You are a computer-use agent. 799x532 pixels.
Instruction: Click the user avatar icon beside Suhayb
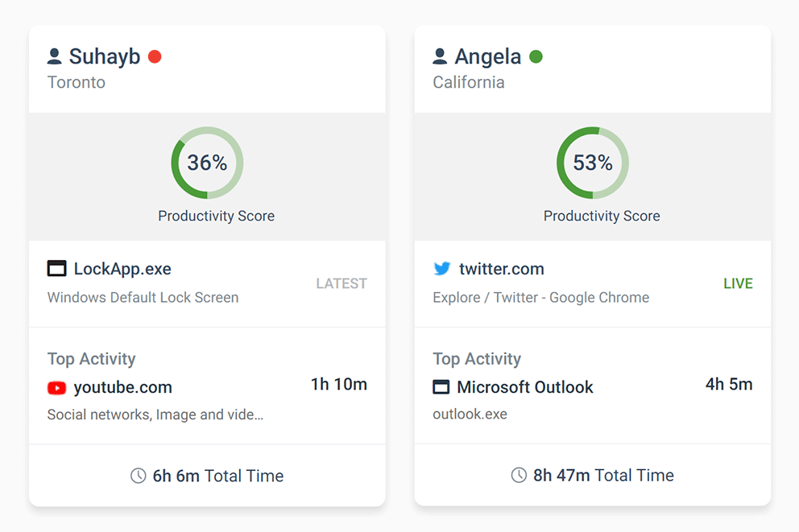click(x=56, y=56)
